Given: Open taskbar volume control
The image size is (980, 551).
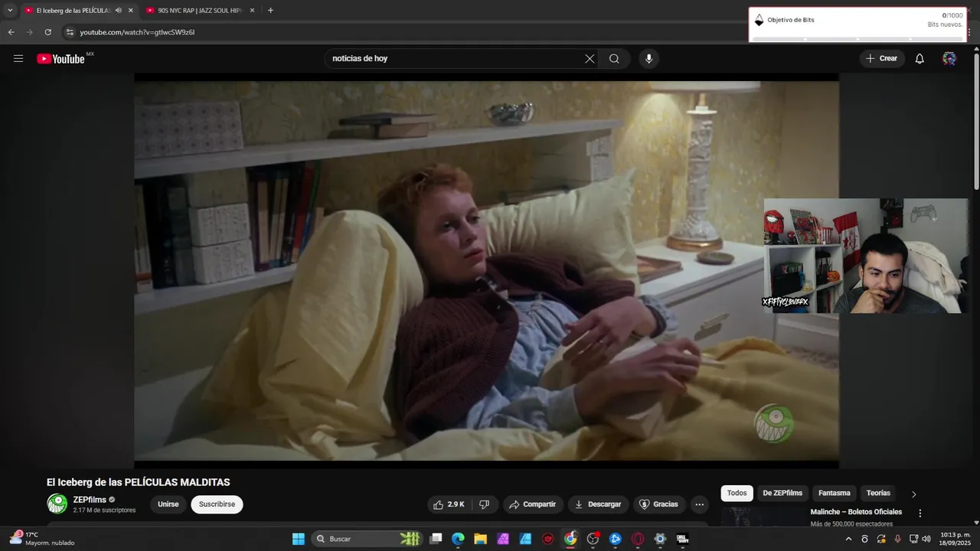Looking at the screenshot, I should tap(926, 539).
